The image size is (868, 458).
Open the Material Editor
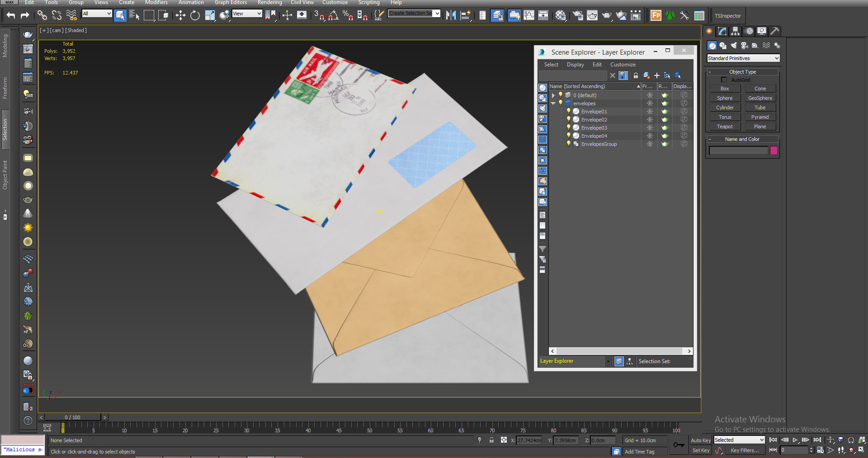561,15
